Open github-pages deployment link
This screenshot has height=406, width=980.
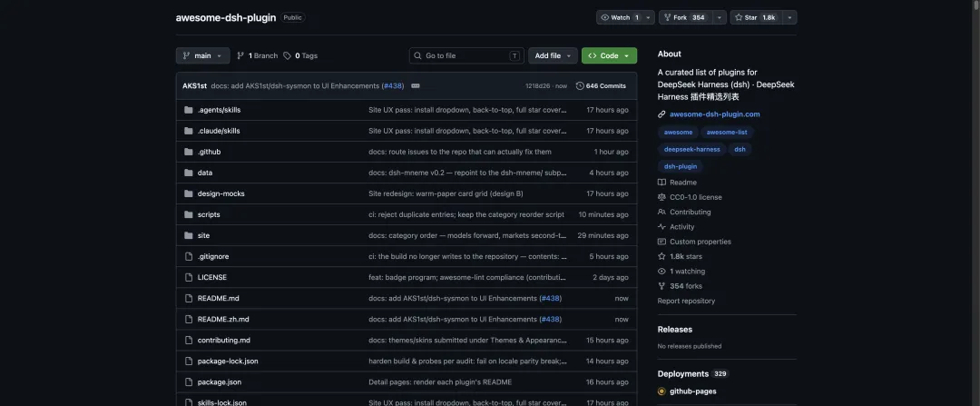693,391
